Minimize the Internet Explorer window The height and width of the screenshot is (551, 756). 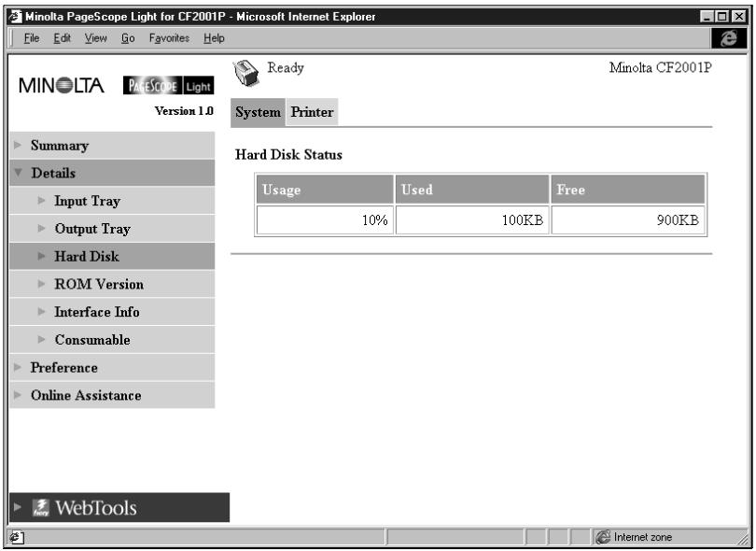(x=707, y=17)
